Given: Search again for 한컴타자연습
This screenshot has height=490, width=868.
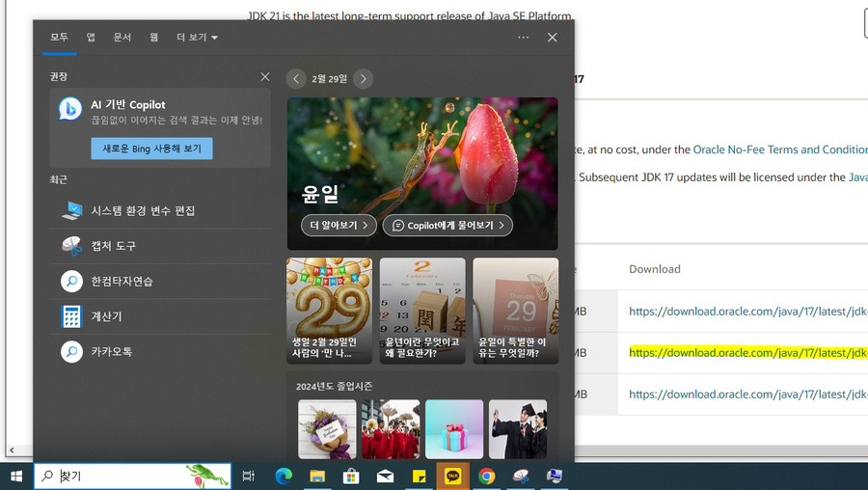Looking at the screenshot, I should coord(160,282).
